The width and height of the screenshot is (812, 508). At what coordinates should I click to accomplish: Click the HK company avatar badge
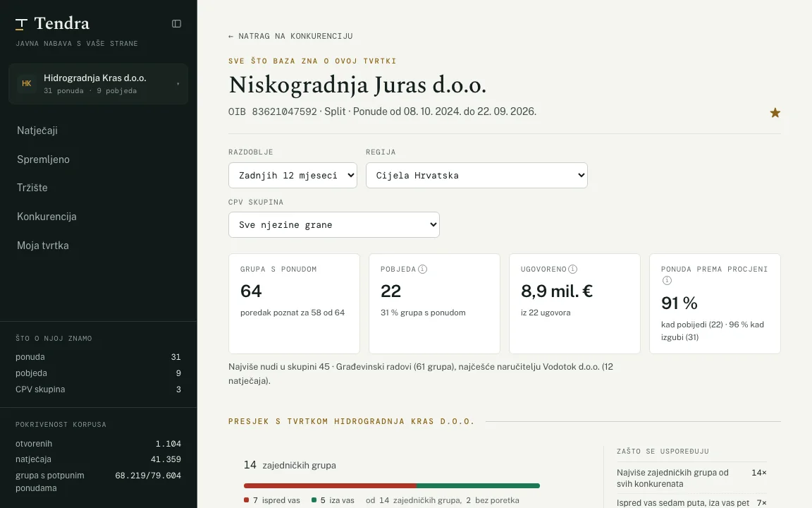click(26, 83)
